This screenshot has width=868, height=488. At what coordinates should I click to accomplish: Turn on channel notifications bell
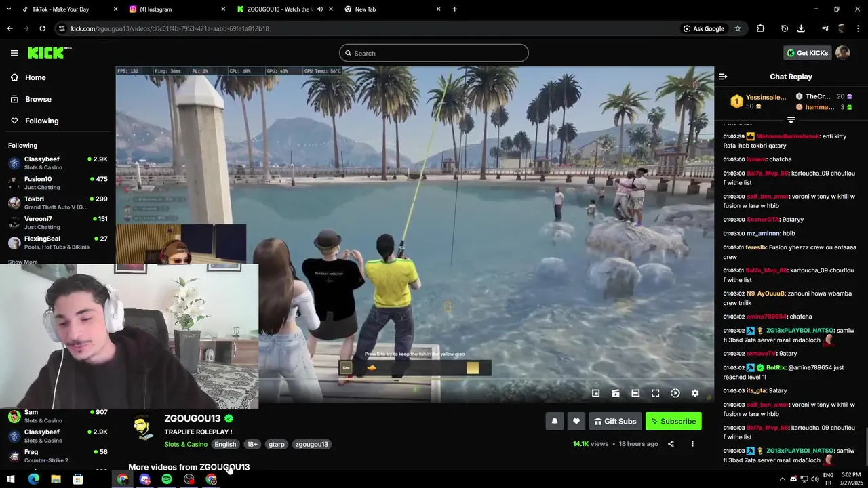pos(555,422)
